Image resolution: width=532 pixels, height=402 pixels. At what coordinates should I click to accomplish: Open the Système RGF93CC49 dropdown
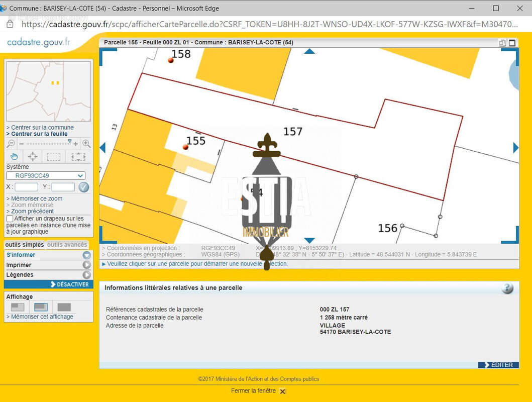click(46, 176)
